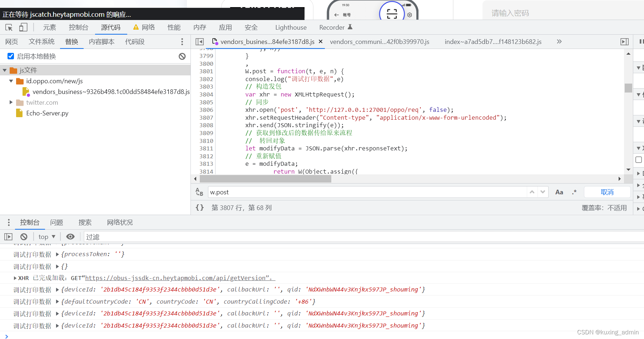
Task: Click the 取消 cancel search button
Action: click(607, 192)
